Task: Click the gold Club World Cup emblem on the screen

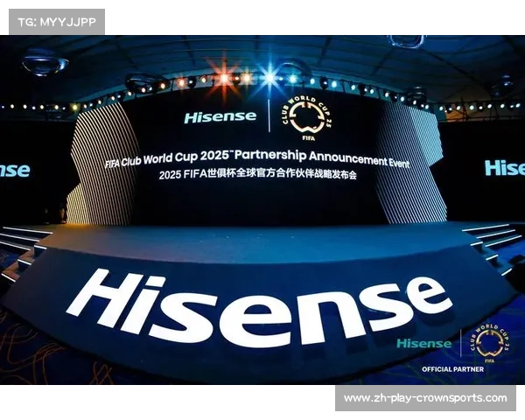Action: [297, 115]
